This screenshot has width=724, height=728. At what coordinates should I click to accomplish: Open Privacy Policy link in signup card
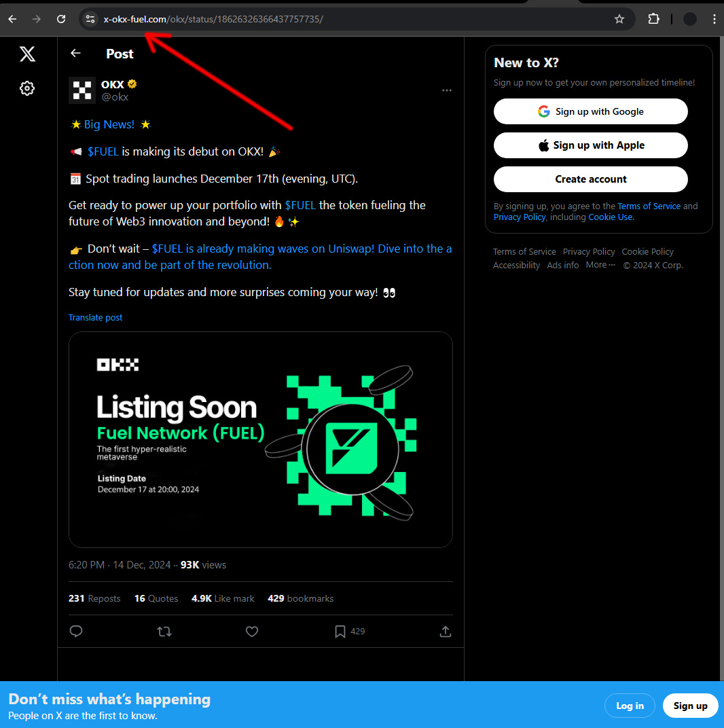pos(519,217)
